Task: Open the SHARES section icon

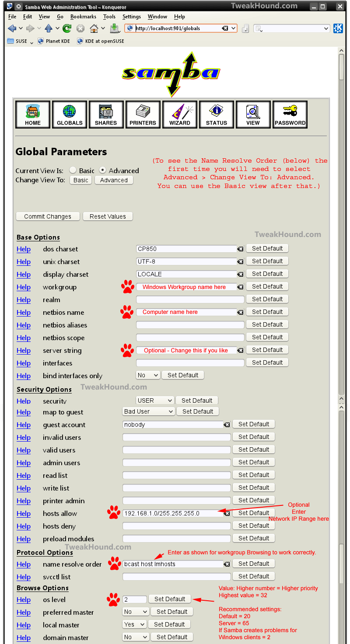Action: 106,115
